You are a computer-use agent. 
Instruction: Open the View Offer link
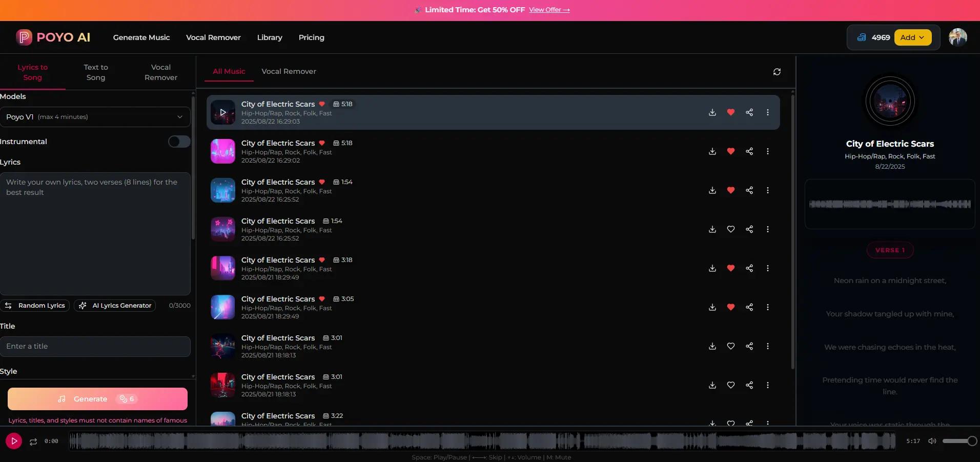(549, 9)
